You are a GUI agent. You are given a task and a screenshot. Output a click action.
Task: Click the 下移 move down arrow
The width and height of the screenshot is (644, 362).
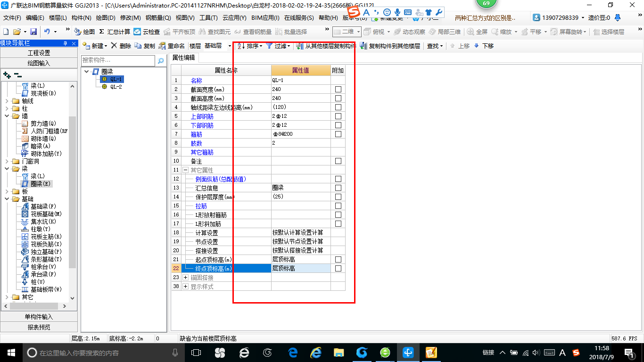[484, 46]
